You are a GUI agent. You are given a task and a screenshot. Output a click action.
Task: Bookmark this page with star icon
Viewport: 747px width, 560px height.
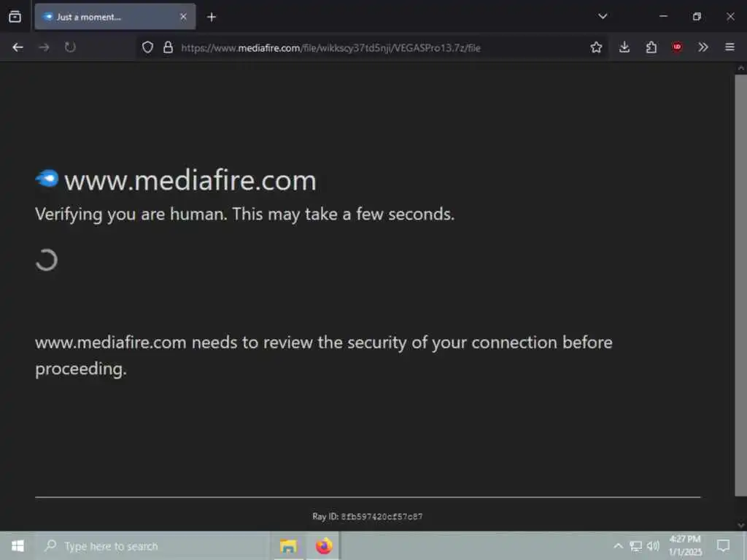[x=596, y=47]
